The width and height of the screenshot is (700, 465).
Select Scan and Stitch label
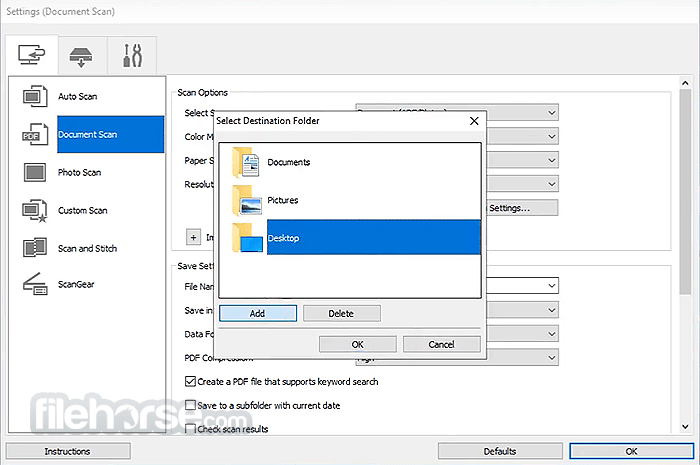(88, 248)
